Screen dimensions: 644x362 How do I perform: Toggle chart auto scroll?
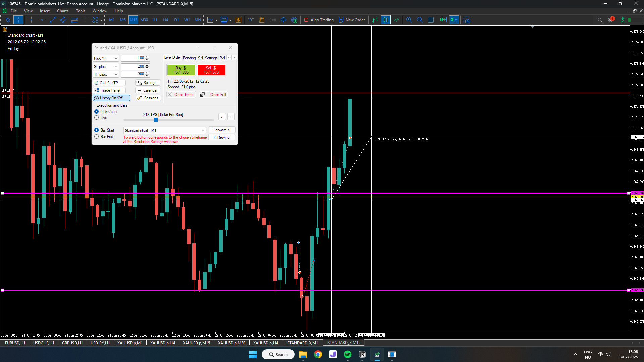[443, 20]
